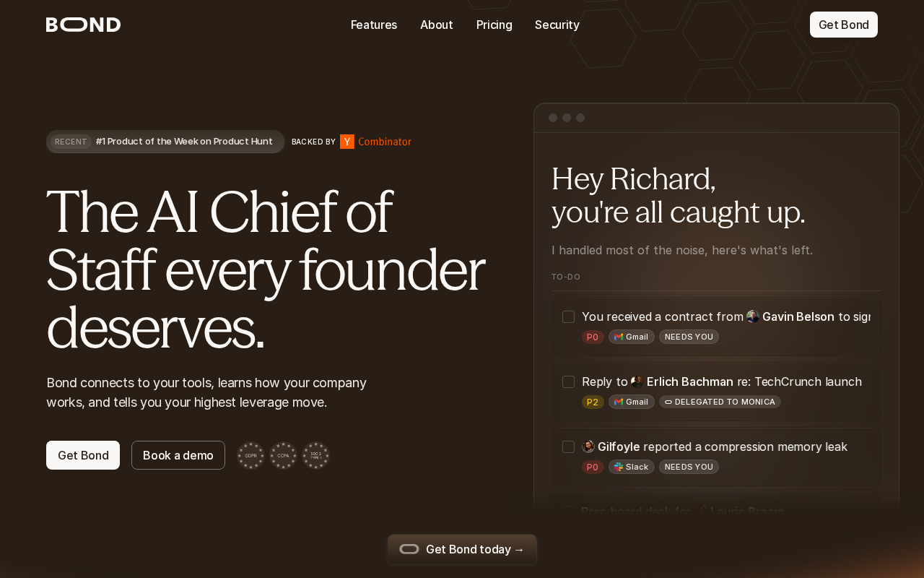Click the 'I handled most of the noise' line
The image size is (924, 578).
(x=682, y=250)
